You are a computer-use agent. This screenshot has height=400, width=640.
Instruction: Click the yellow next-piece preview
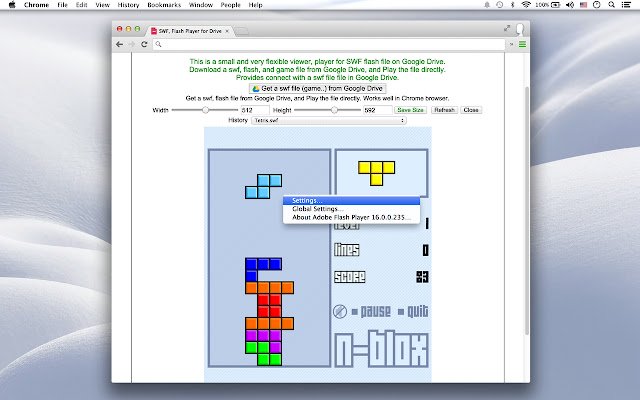(376, 173)
